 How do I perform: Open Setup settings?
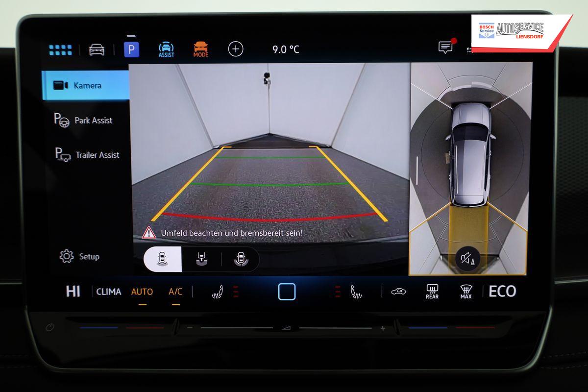[x=80, y=256]
